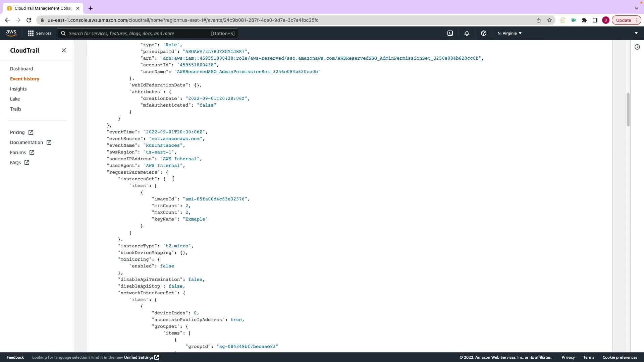Close the CloudTrail navigation sidebar
The height and width of the screenshot is (362, 644).
pyautogui.click(x=64, y=50)
